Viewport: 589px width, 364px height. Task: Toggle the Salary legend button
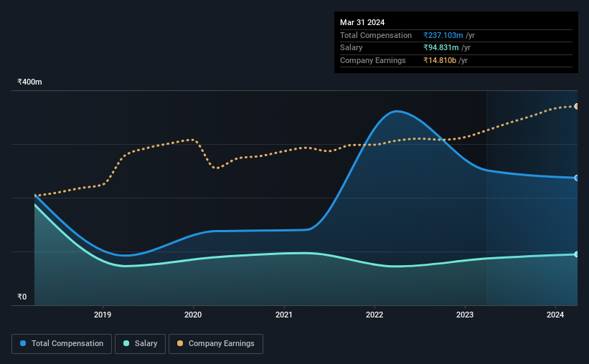(140, 344)
